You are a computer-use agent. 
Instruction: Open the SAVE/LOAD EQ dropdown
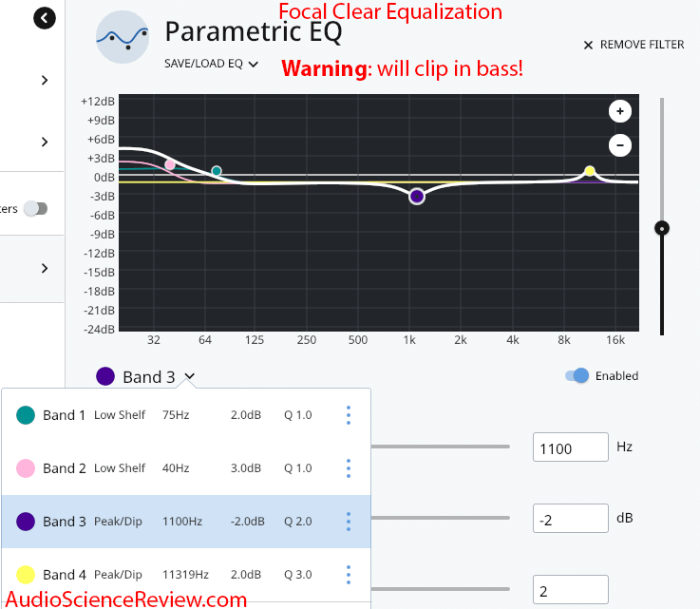(211, 64)
